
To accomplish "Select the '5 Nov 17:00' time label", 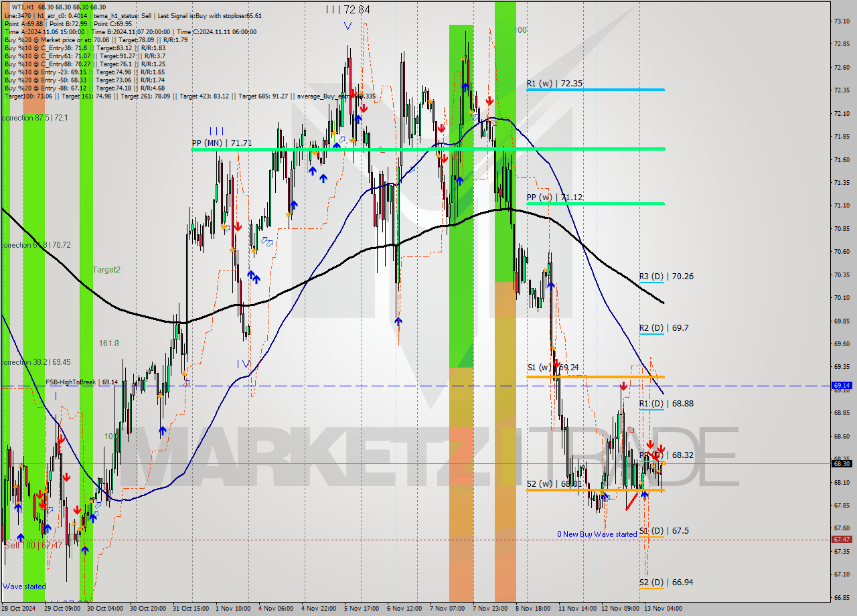I will pyautogui.click(x=361, y=609).
